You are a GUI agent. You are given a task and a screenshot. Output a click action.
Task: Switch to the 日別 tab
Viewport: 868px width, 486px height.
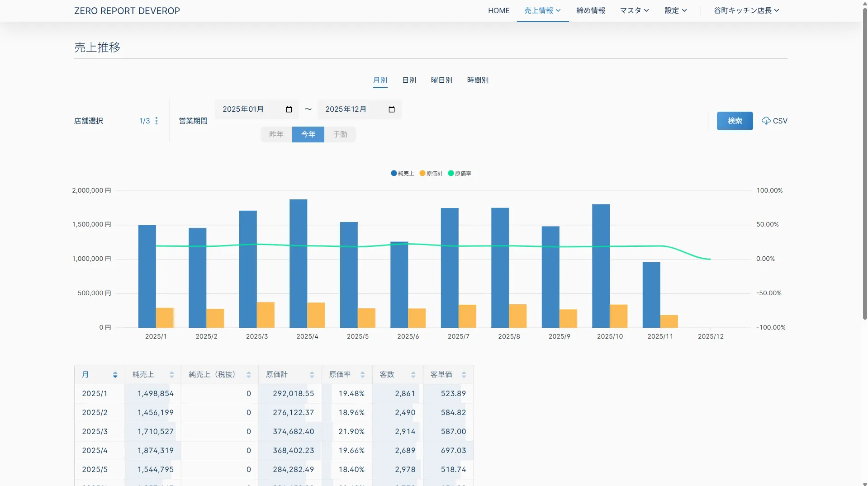click(x=409, y=80)
